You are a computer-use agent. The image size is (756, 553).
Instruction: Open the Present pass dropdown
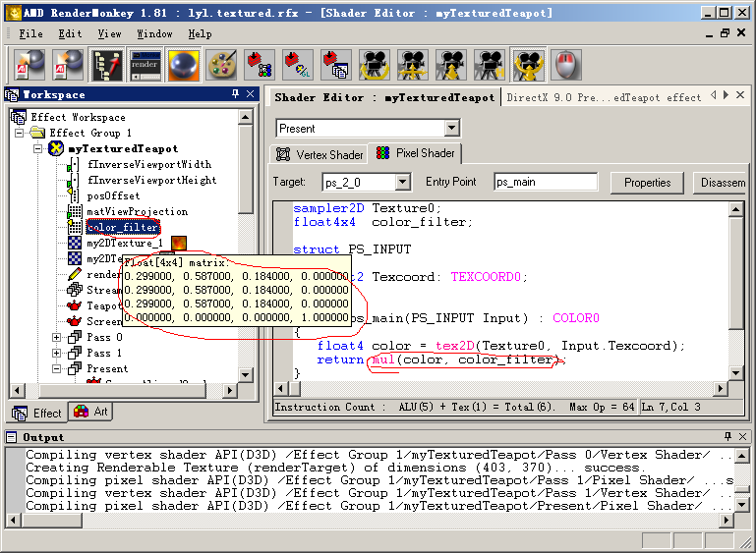(452, 128)
